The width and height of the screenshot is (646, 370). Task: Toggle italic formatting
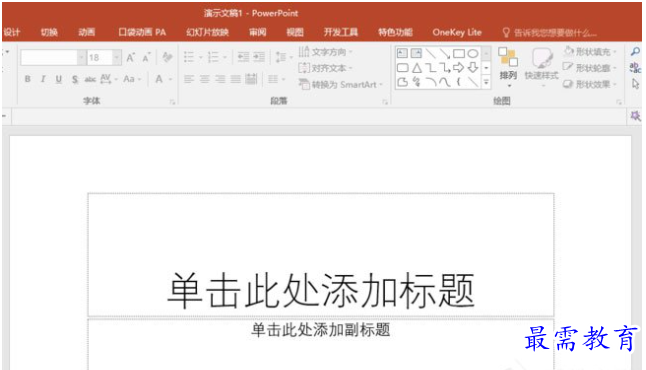pos(43,79)
